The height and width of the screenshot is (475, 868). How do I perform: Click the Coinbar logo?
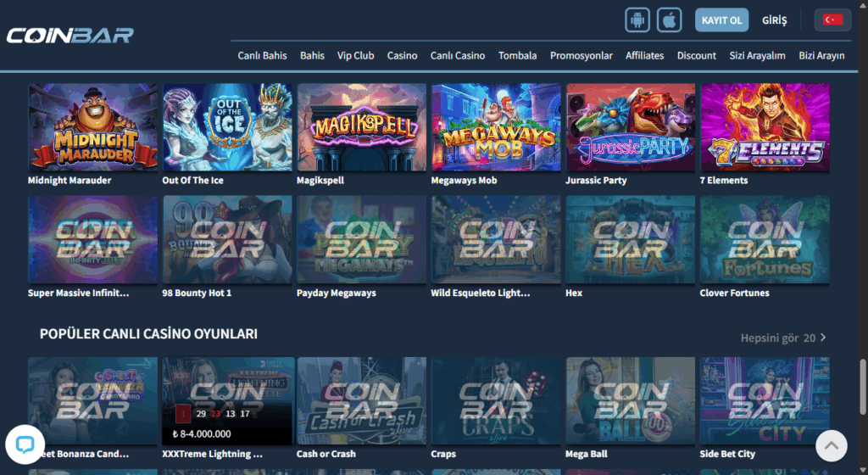click(x=70, y=36)
